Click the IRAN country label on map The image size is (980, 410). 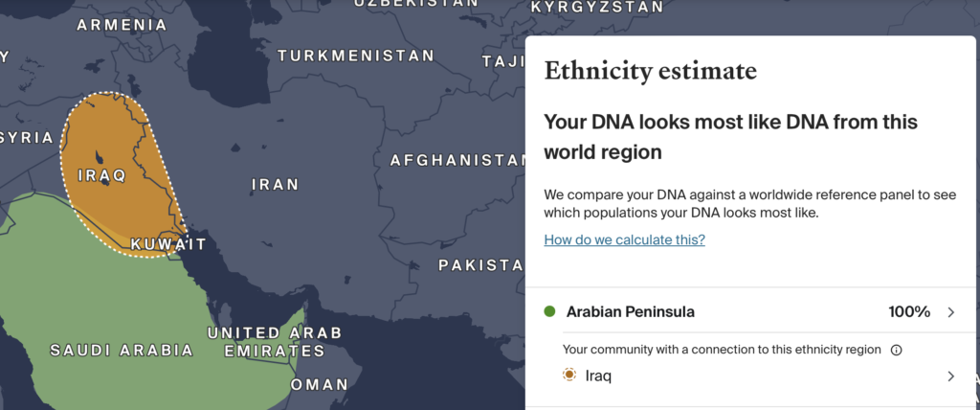[x=276, y=185]
